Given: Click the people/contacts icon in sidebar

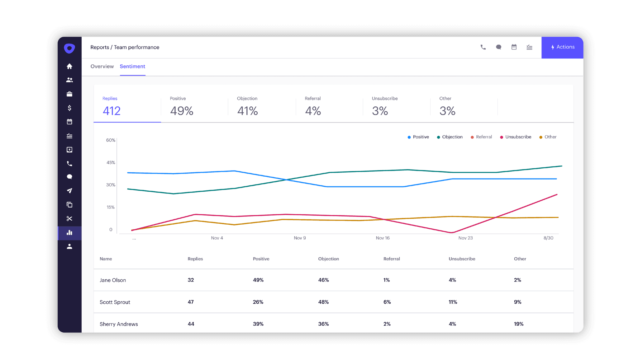Looking at the screenshot, I should click(70, 80).
